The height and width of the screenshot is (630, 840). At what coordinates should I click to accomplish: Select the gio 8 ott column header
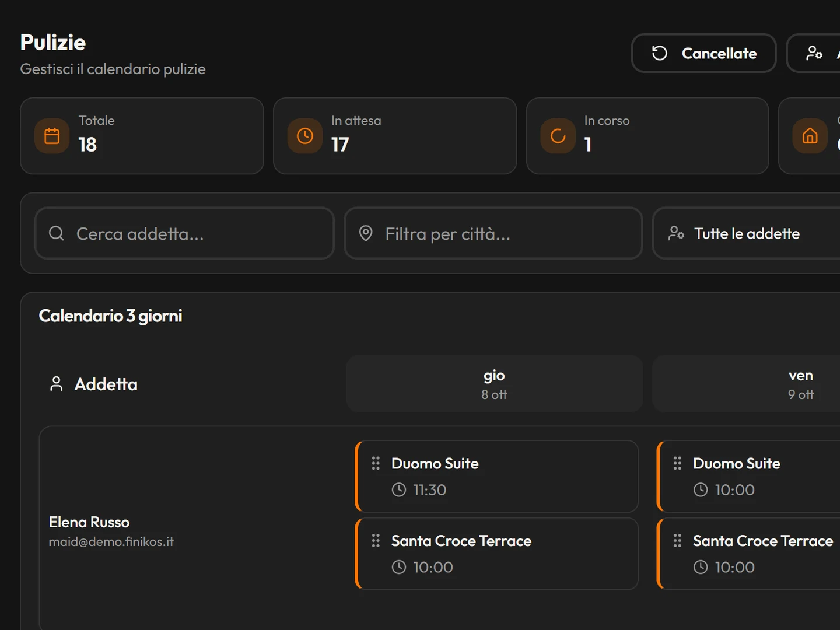[494, 384]
